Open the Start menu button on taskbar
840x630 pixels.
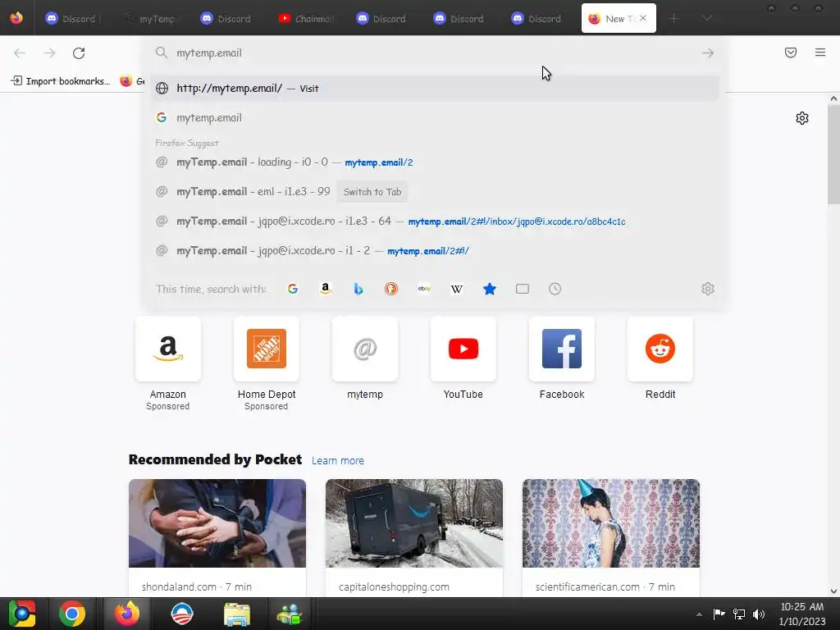tap(22, 614)
